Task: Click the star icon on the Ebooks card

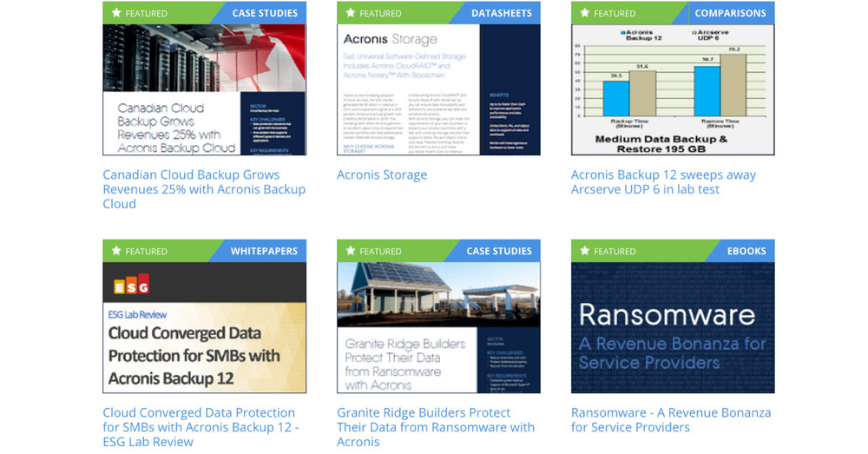Action: point(584,251)
